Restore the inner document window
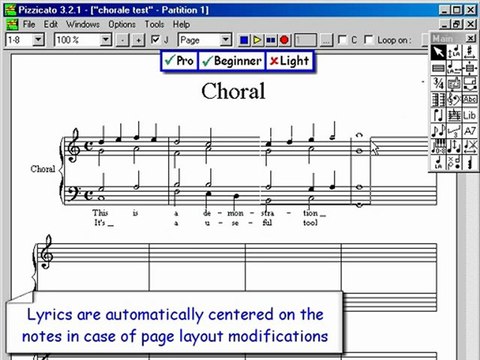 coord(457,24)
